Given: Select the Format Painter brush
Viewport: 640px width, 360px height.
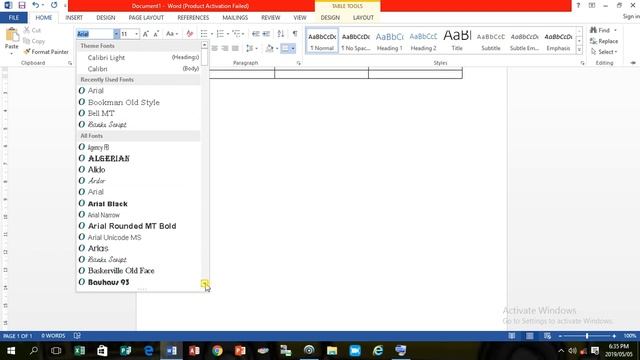Looking at the screenshot, I should [46, 52].
